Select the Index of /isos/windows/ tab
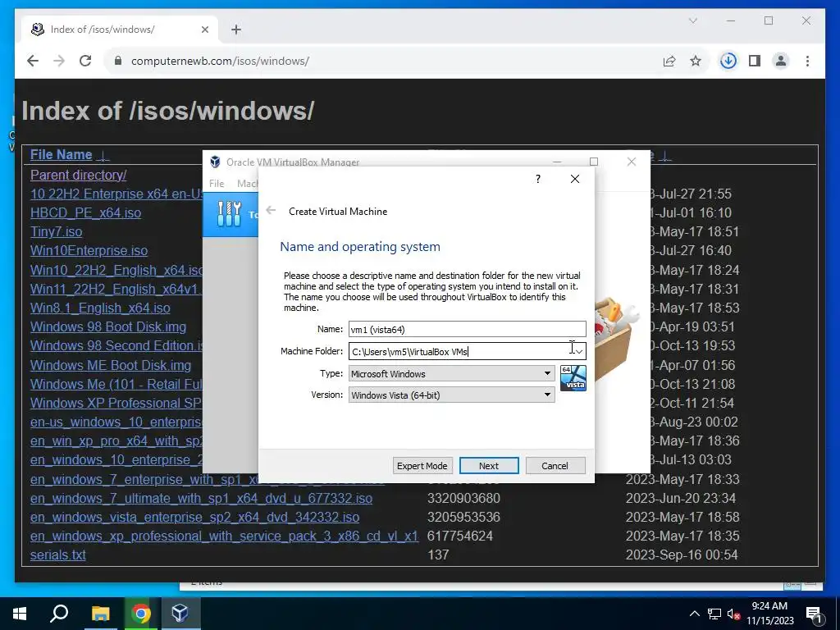Image resolution: width=840 pixels, height=630 pixels. click(x=121, y=30)
